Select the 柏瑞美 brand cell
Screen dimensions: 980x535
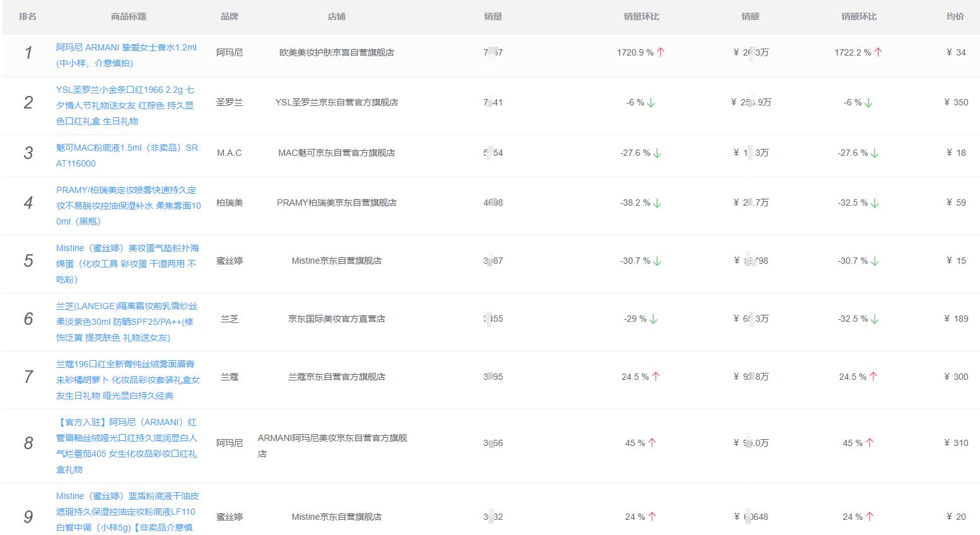(230, 203)
